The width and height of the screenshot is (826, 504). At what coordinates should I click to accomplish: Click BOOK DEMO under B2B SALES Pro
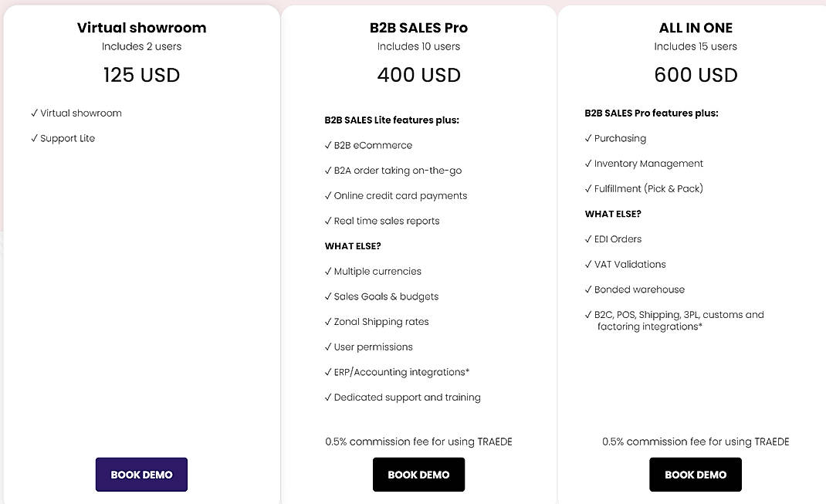pyautogui.click(x=418, y=474)
